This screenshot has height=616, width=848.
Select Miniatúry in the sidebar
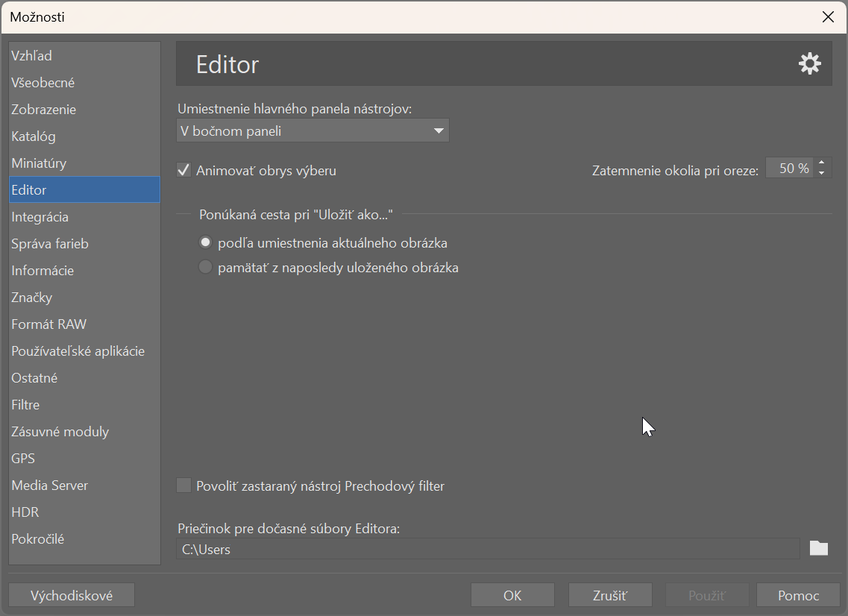(84, 163)
